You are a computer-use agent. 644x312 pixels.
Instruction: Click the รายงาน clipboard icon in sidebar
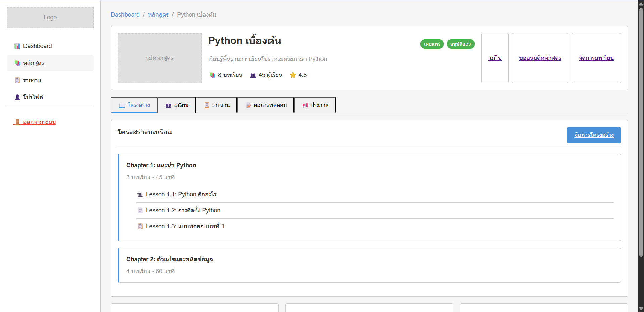click(17, 80)
